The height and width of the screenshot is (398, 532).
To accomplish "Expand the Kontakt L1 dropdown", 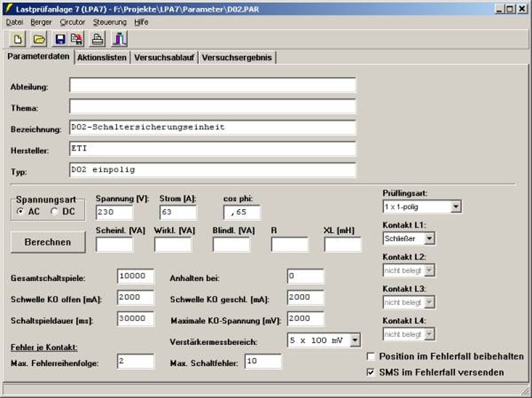I will 429,238.
